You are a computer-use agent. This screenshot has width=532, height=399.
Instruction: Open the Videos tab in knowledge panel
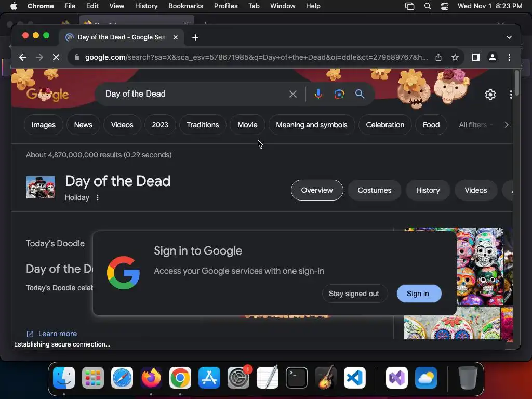tap(476, 190)
